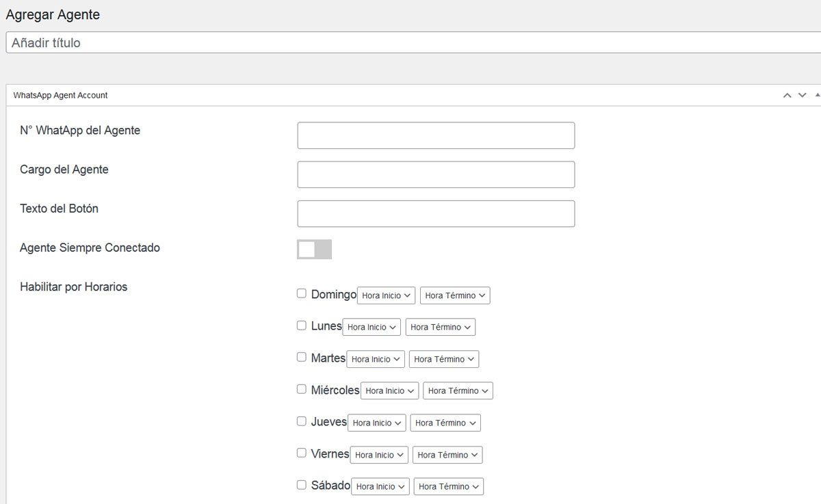Image resolution: width=821 pixels, height=504 pixels.
Task: Check the Lunes schedule checkbox
Action: click(302, 326)
